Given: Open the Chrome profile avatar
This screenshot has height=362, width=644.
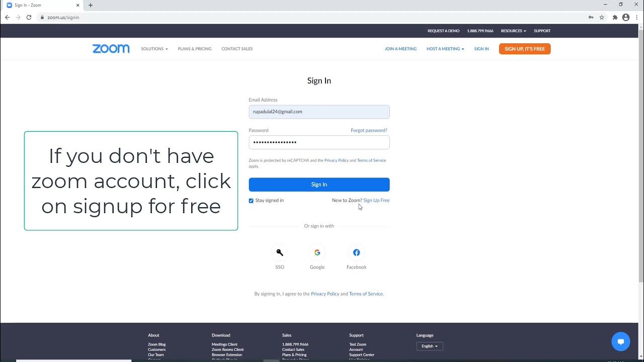Looking at the screenshot, I should (x=626, y=17).
